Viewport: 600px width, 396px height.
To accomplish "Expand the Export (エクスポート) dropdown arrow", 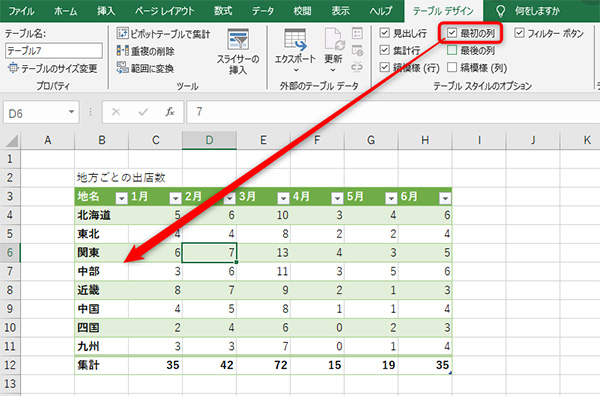I will pyautogui.click(x=296, y=70).
